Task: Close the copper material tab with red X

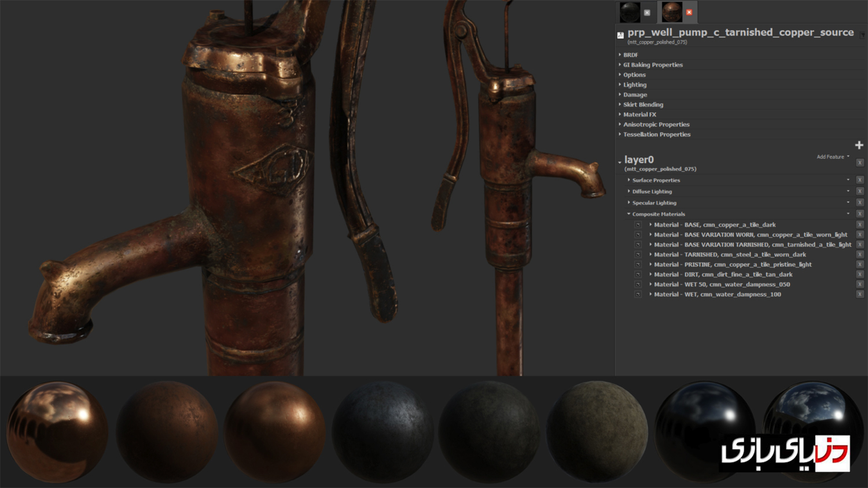Action: coord(689,12)
